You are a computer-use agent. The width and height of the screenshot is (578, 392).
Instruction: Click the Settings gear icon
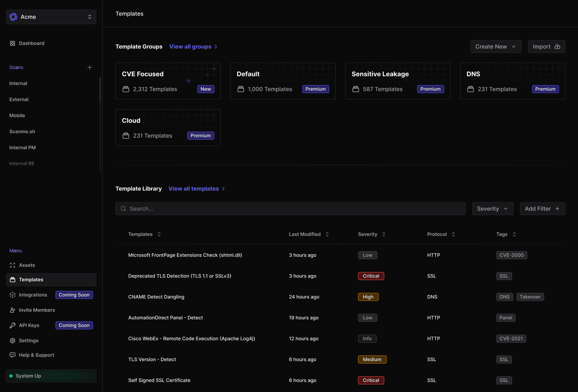[x=12, y=340]
